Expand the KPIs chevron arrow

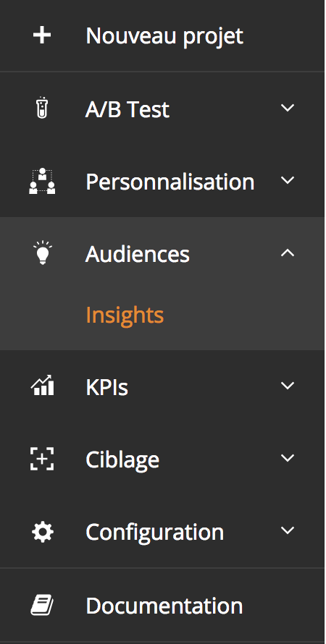pos(288,385)
